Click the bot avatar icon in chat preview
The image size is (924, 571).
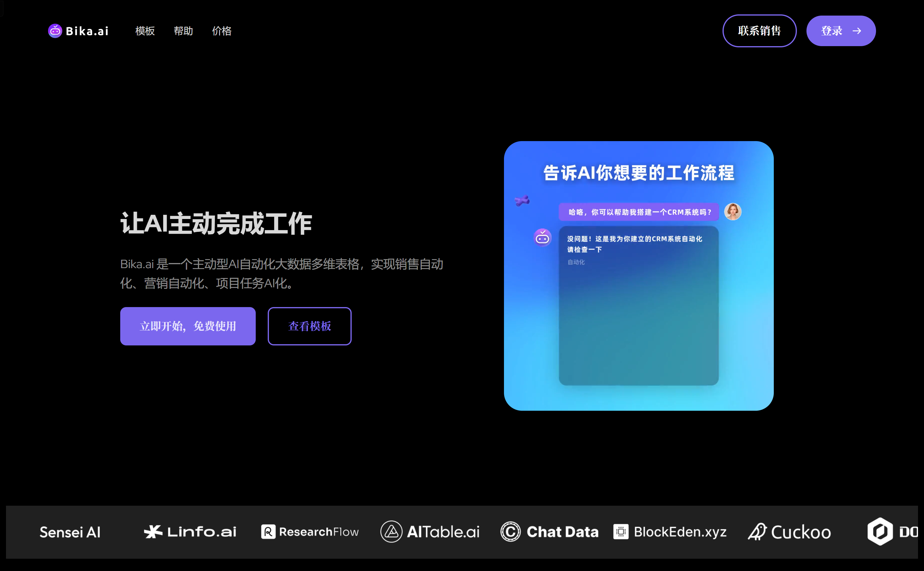coord(542,238)
